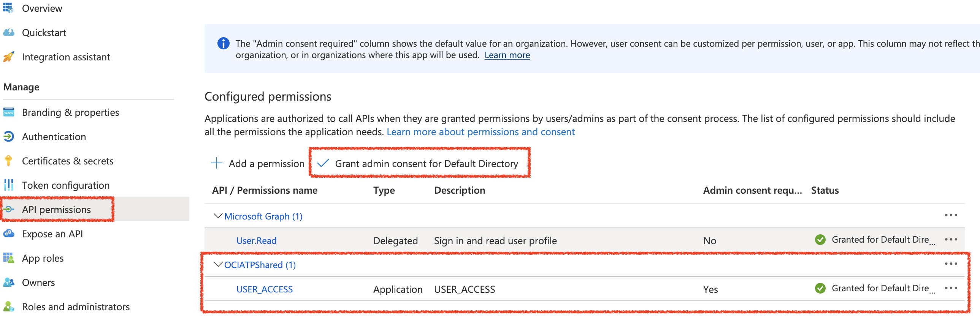The image size is (980, 319).
Task: Click the Quickstart cloud icon
Action: click(8, 32)
